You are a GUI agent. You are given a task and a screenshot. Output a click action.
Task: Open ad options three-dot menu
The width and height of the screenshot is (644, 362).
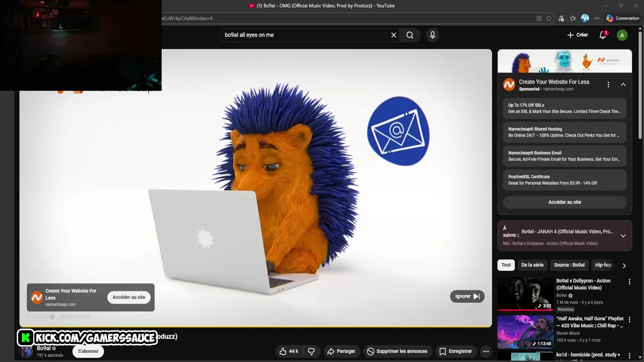pos(608,85)
